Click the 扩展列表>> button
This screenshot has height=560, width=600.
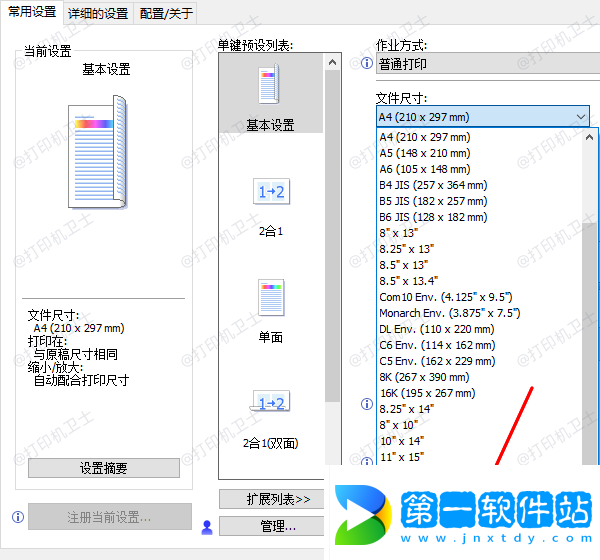pyautogui.click(x=272, y=499)
